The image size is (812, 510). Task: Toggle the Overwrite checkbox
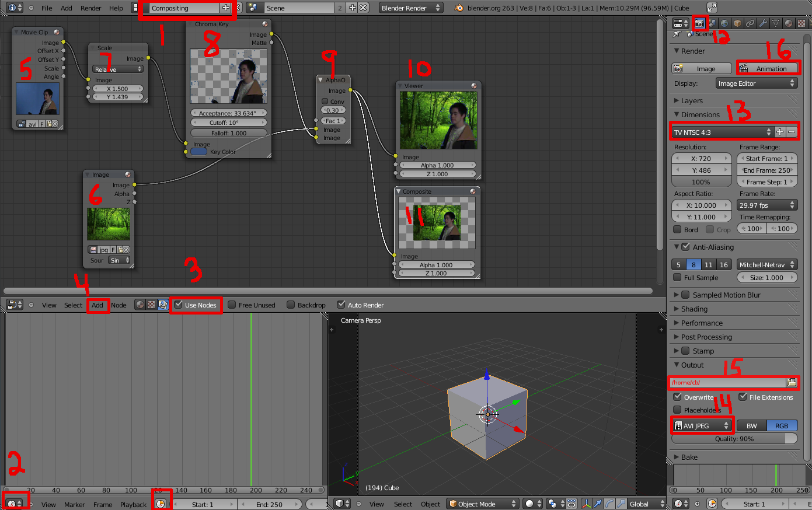tap(677, 397)
